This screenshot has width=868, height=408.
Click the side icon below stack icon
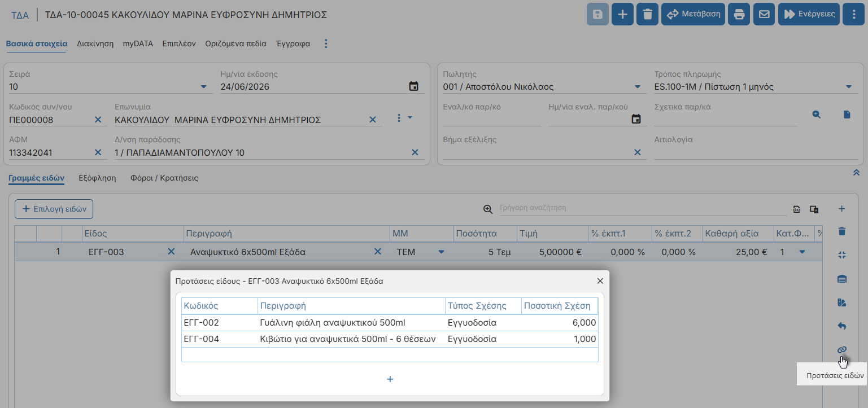coord(841,302)
